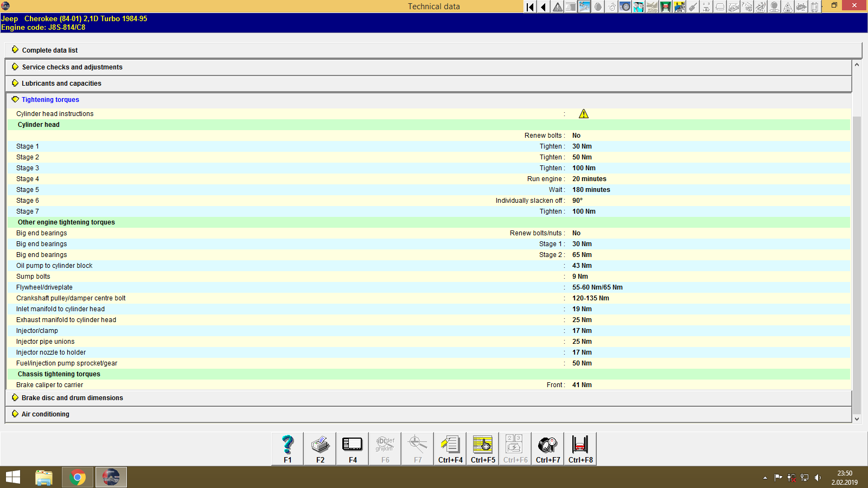Expand the Brake disc and drum dimensions section
The width and height of the screenshot is (868, 488).
72,397
